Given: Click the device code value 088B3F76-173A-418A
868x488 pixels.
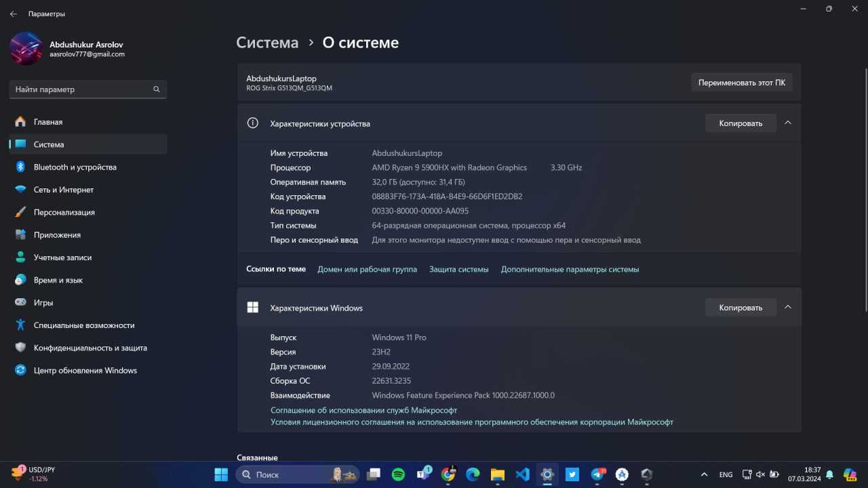Looking at the screenshot, I should tap(447, 197).
